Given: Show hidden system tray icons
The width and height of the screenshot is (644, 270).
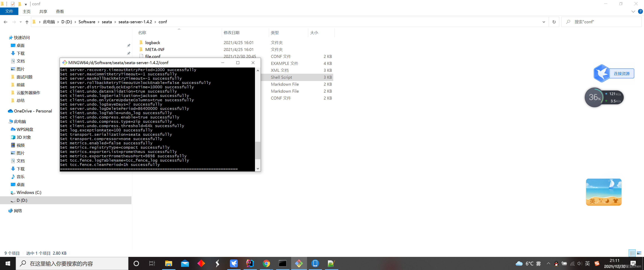Looking at the screenshot, I should (x=548, y=263).
